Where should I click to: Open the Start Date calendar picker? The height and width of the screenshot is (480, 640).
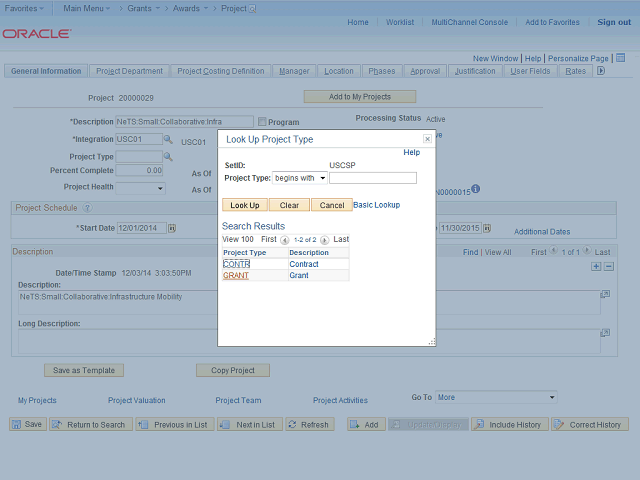pyautogui.click(x=171, y=228)
